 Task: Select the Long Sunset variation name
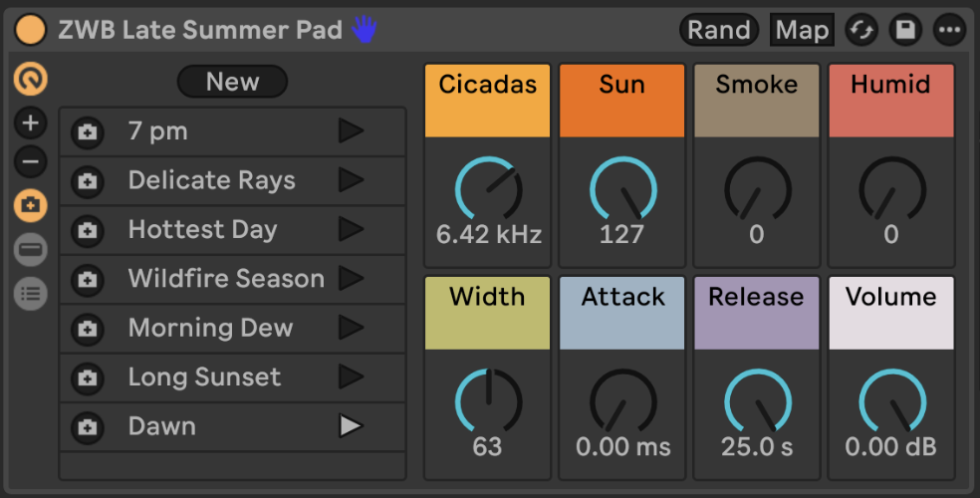[204, 377]
